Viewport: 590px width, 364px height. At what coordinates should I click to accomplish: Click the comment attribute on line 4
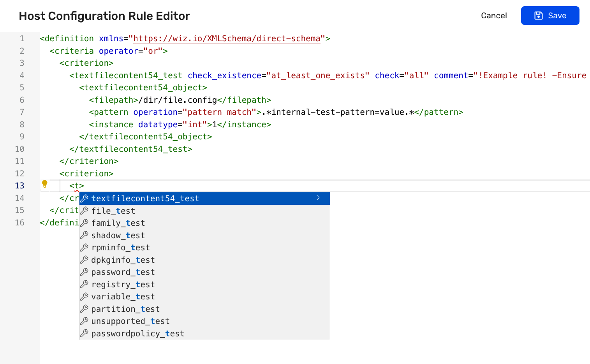510,76
